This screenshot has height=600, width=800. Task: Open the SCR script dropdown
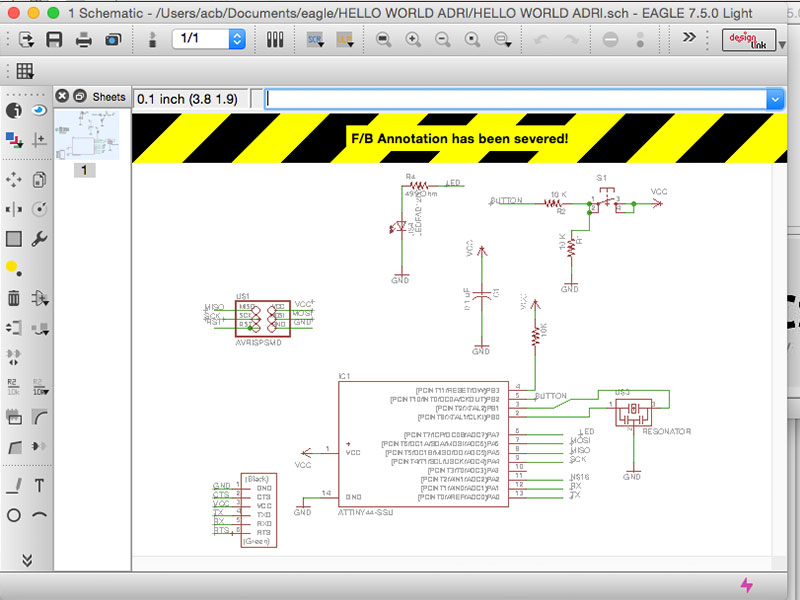pos(315,39)
